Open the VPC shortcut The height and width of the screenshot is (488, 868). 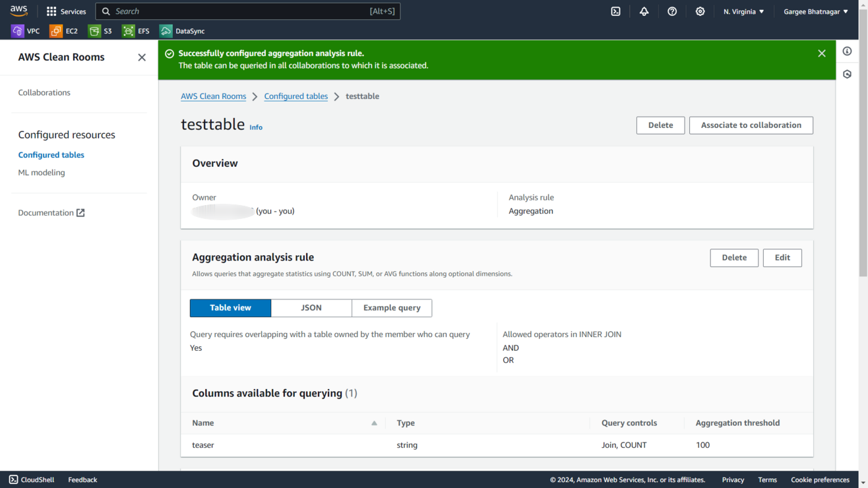point(26,31)
